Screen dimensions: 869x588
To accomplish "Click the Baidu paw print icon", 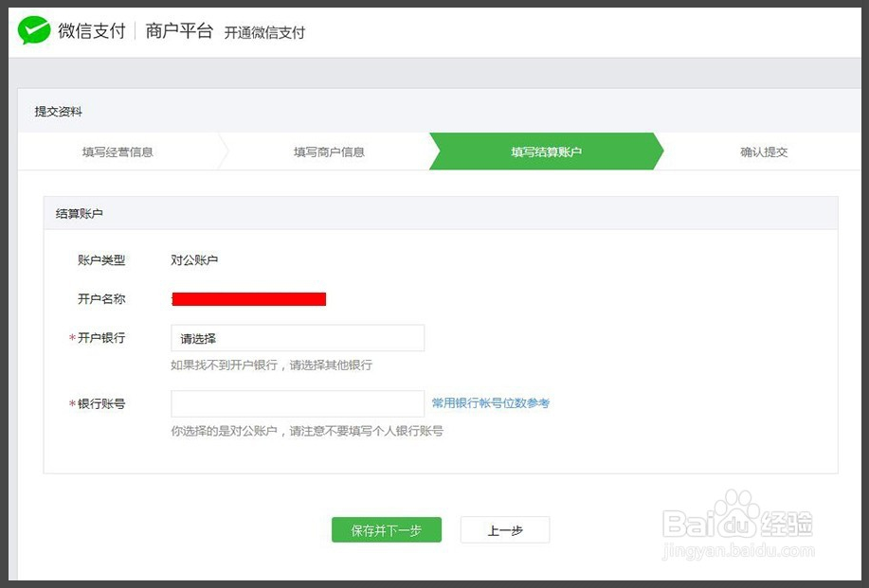I will coord(734,511).
